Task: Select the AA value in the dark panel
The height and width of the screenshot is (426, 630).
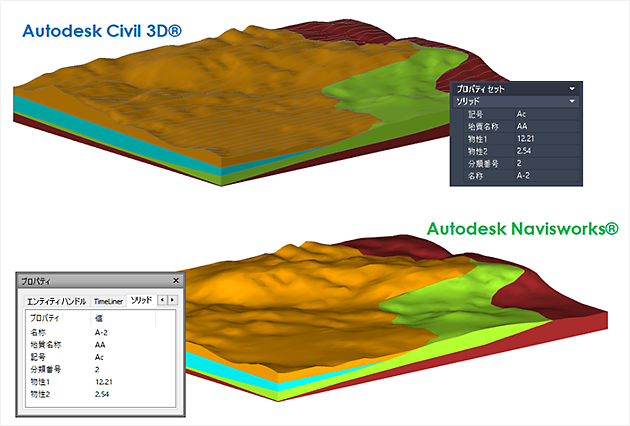Action: coord(522,126)
